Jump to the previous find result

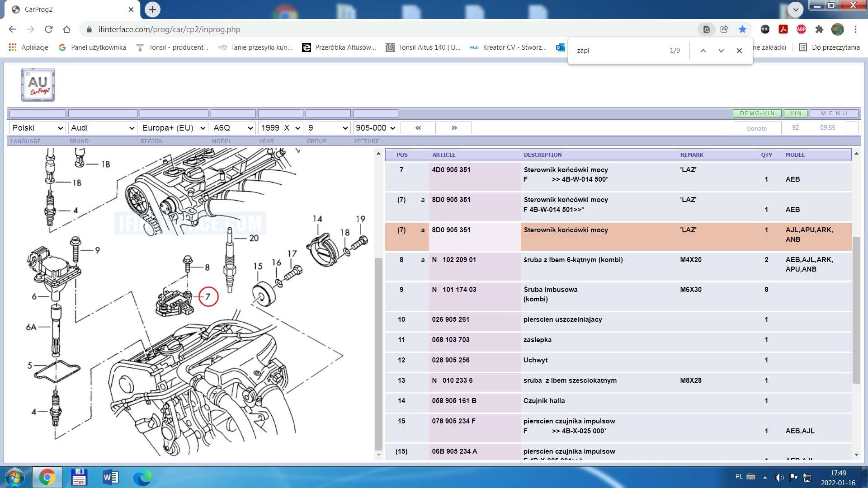(x=703, y=51)
